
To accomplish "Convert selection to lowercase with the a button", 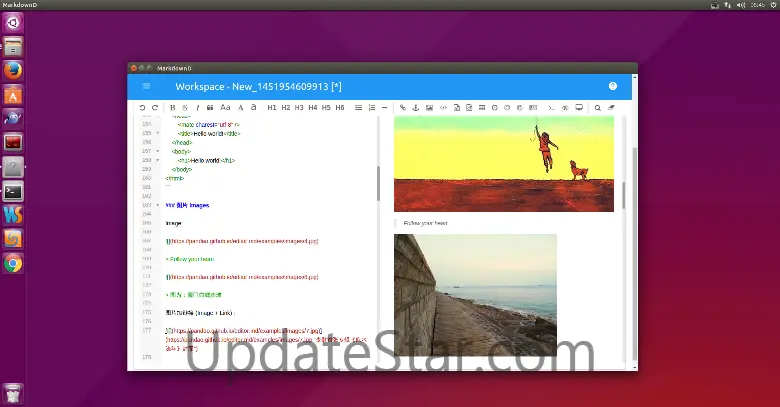I will [254, 107].
